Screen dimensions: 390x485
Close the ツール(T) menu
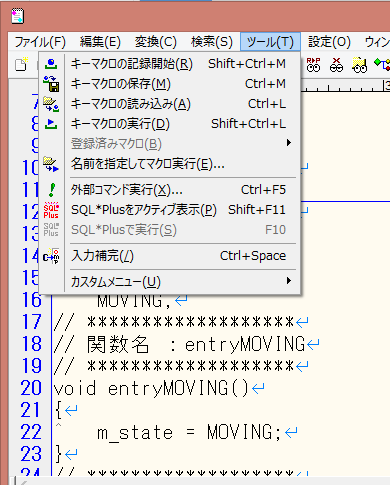270,42
